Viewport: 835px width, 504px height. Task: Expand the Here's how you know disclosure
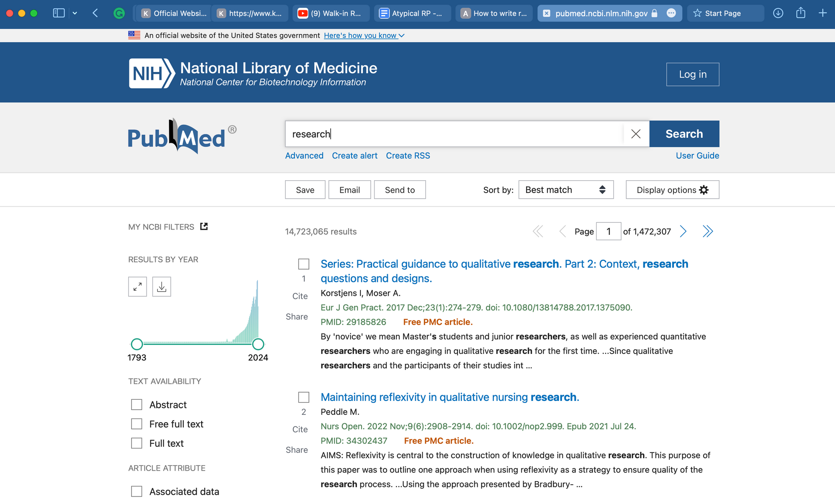point(364,35)
